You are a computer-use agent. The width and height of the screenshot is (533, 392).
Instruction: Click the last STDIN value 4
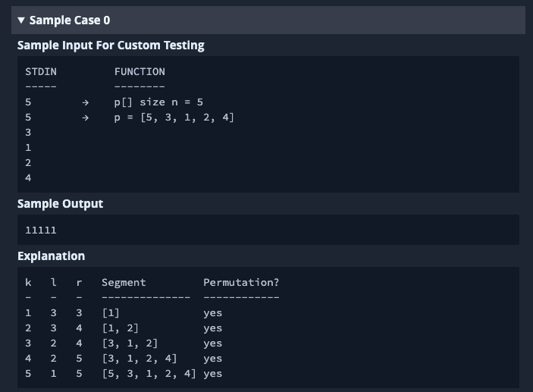point(28,178)
